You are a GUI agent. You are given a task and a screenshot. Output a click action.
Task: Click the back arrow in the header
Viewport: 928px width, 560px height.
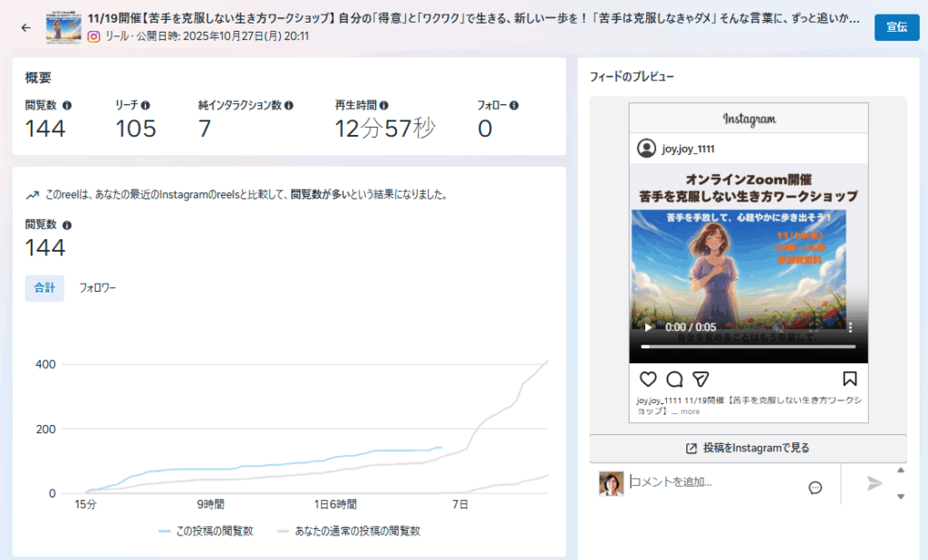(x=25, y=27)
